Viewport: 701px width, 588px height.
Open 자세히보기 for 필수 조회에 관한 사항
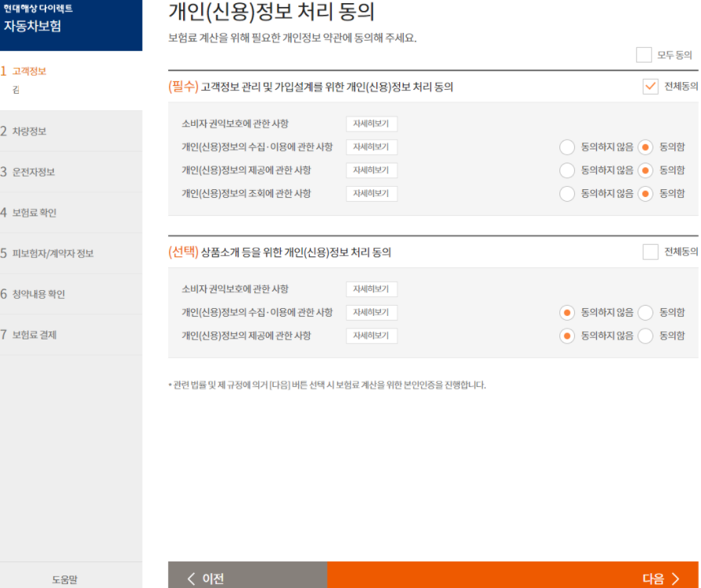372,193
